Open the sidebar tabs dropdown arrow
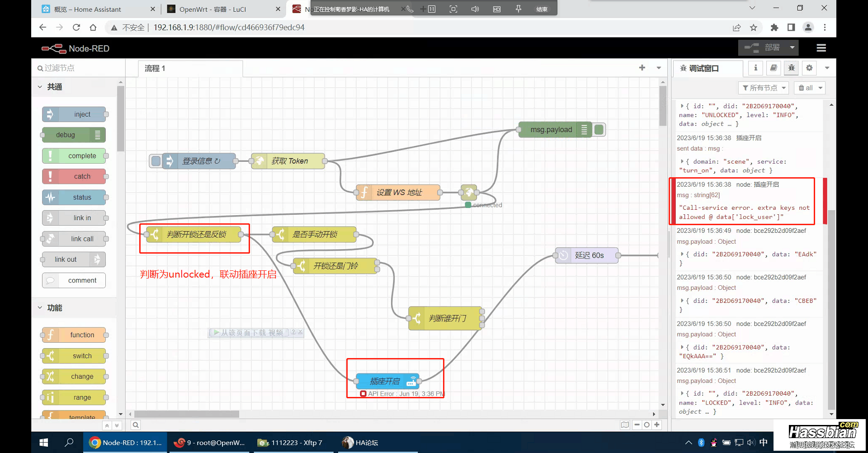The height and width of the screenshot is (453, 868). pyautogui.click(x=827, y=68)
